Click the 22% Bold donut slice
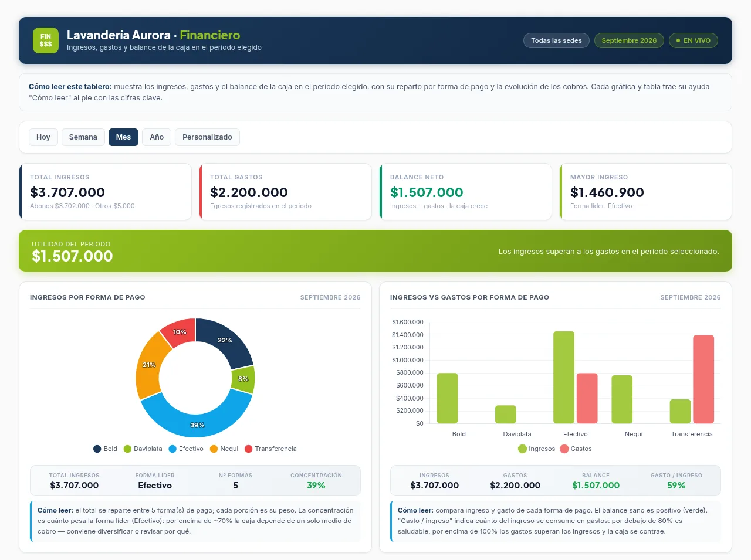 coord(226,341)
